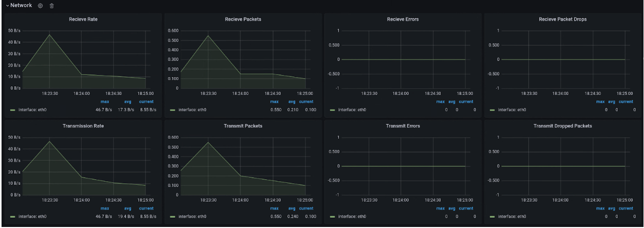Open the Transmit Errors panel title menu

pyautogui.click(x=403, y=126)
